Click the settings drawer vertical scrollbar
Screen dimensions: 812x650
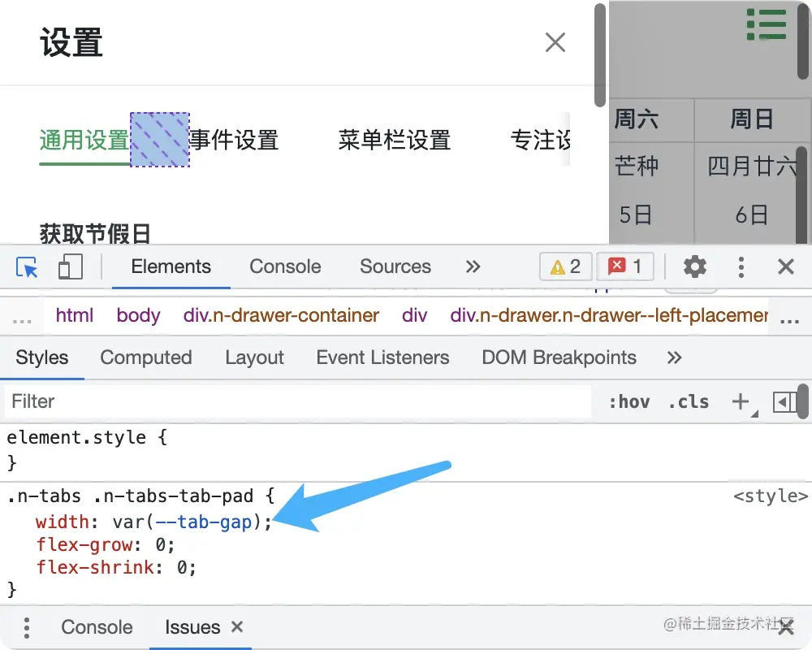pyautogui.click(x=600, y=55)
